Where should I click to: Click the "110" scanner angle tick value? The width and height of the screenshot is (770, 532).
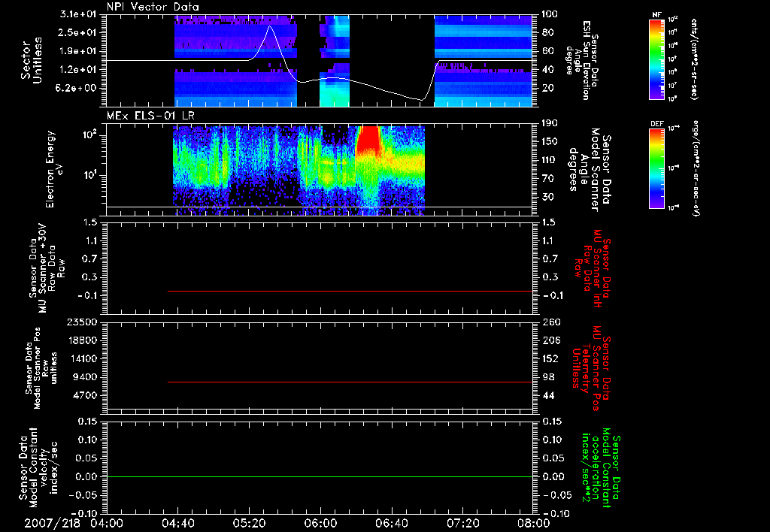click(550, 160)
